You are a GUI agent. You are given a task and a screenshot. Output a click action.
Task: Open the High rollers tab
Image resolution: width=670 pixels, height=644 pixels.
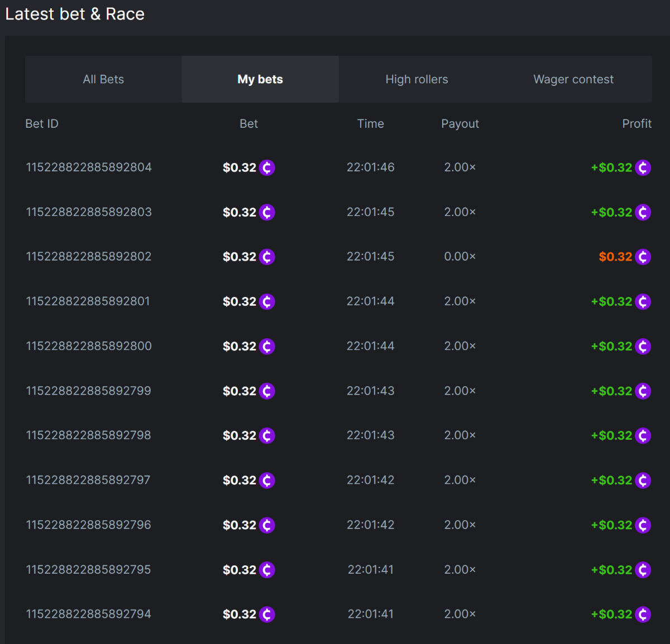pos(417,79)
